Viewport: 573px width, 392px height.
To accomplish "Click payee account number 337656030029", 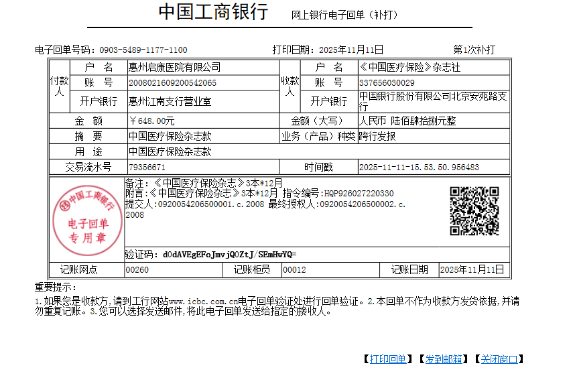I will (387, 83).
